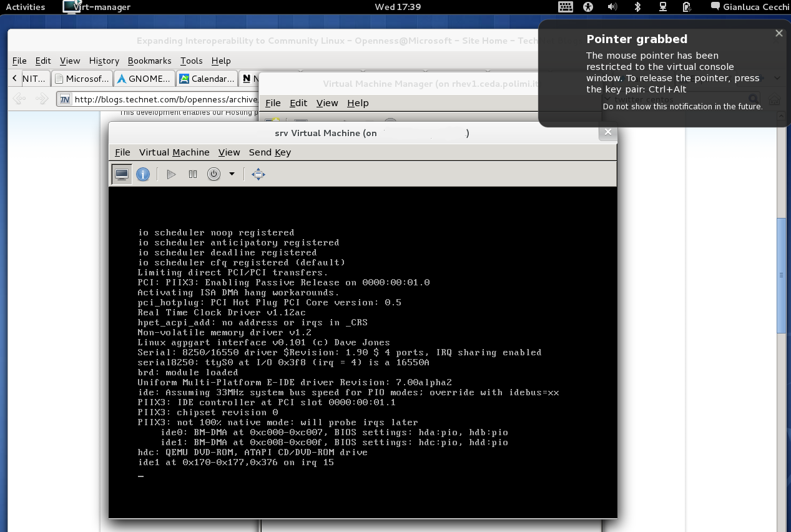Switch the VM console to fullscreen
Image resolution: width=791 pixels, height=532 pixels.
258,174
